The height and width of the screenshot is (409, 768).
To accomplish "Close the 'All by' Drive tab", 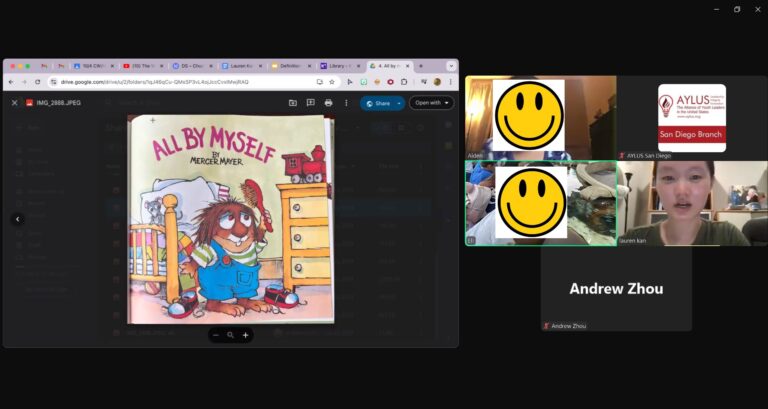I will (x=407, y=66).
